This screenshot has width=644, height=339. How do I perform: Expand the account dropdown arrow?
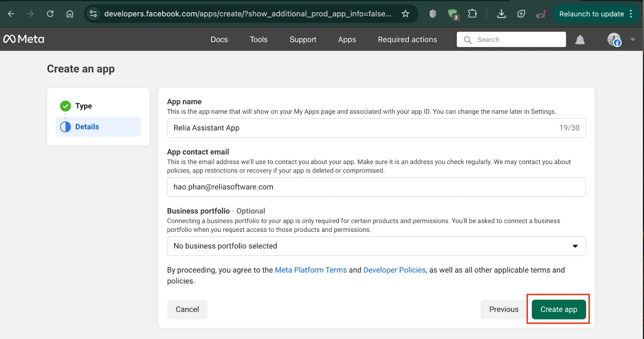[633, 40]
